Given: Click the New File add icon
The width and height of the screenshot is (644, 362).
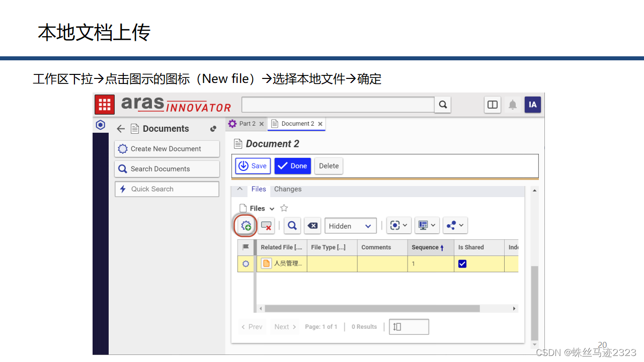Looking at the screenshot, I should (245, 225).
